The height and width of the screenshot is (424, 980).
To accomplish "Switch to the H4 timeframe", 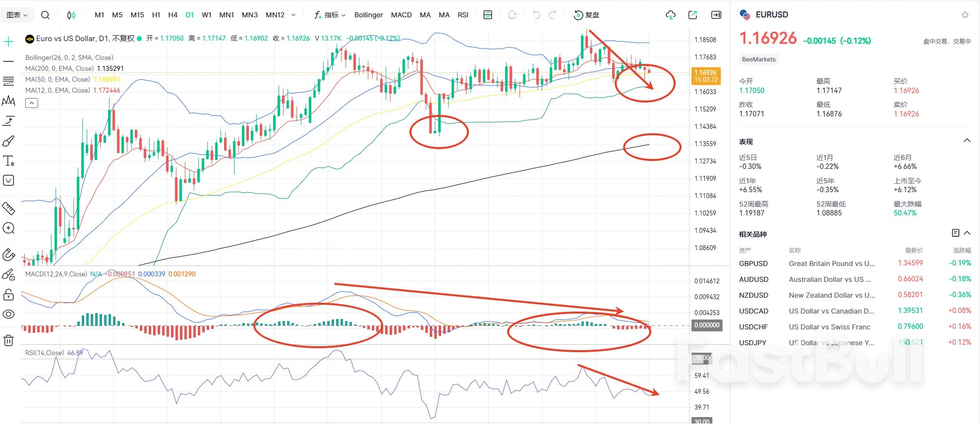I will (x=173, y=15).
